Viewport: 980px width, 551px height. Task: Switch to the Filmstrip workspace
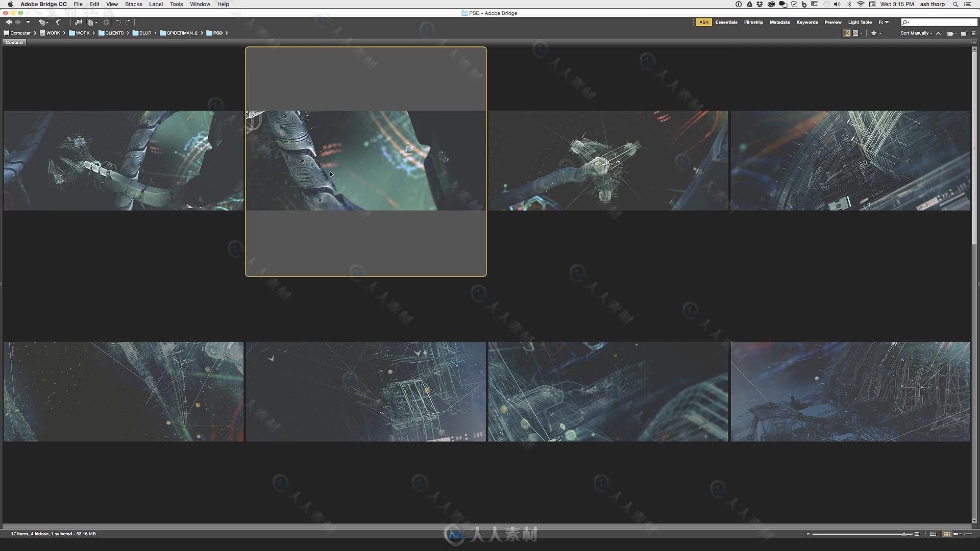point(753,22)
